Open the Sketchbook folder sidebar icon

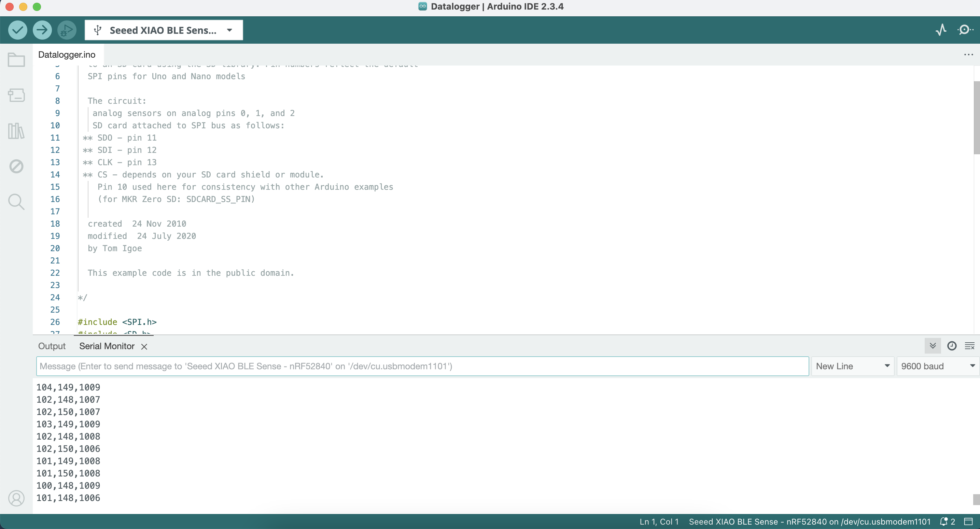tap(16, 60)
